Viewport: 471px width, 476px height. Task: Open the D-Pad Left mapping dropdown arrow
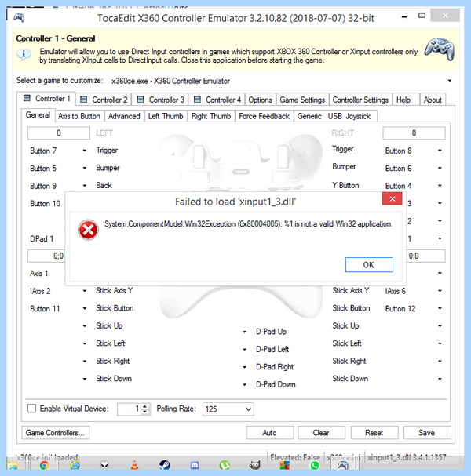[245, 350]
